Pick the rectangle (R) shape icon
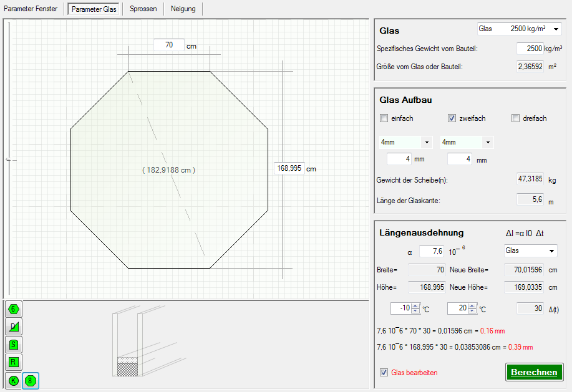 coord(14,361)
